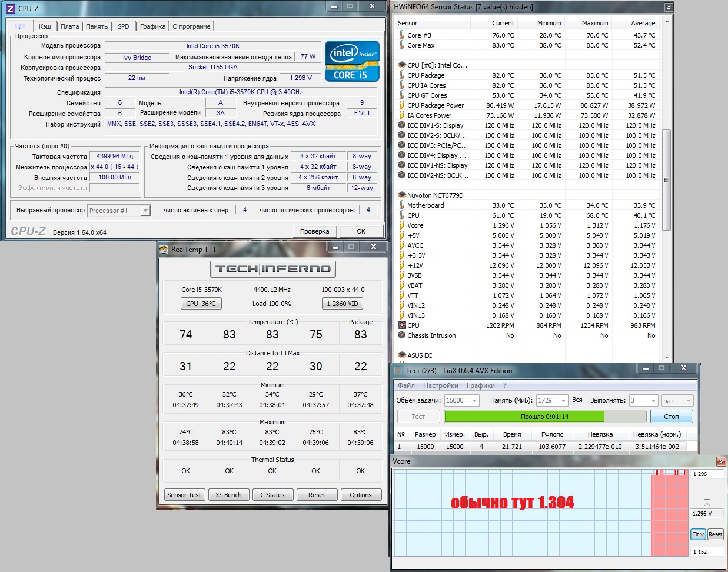Click the Sensor Test button in RealTemp
This screenshot has height=572, width=728.
pyautogui.click(x=184, y=495)
